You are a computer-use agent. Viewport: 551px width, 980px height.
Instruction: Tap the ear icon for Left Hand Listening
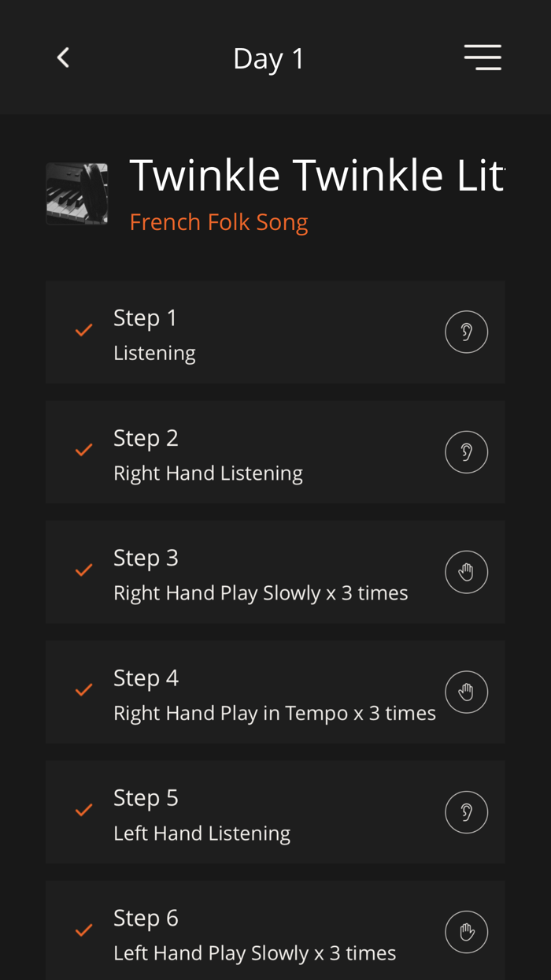(467, 811)
